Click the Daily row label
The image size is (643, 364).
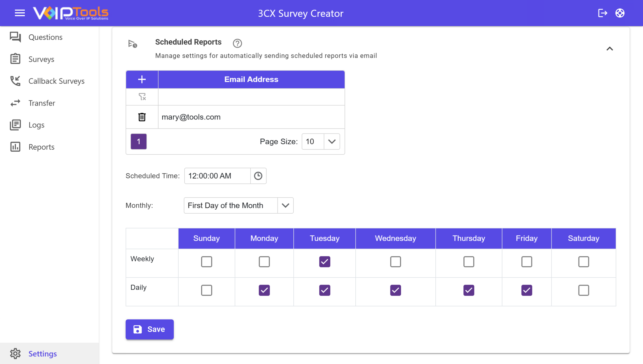pos(138,287)
